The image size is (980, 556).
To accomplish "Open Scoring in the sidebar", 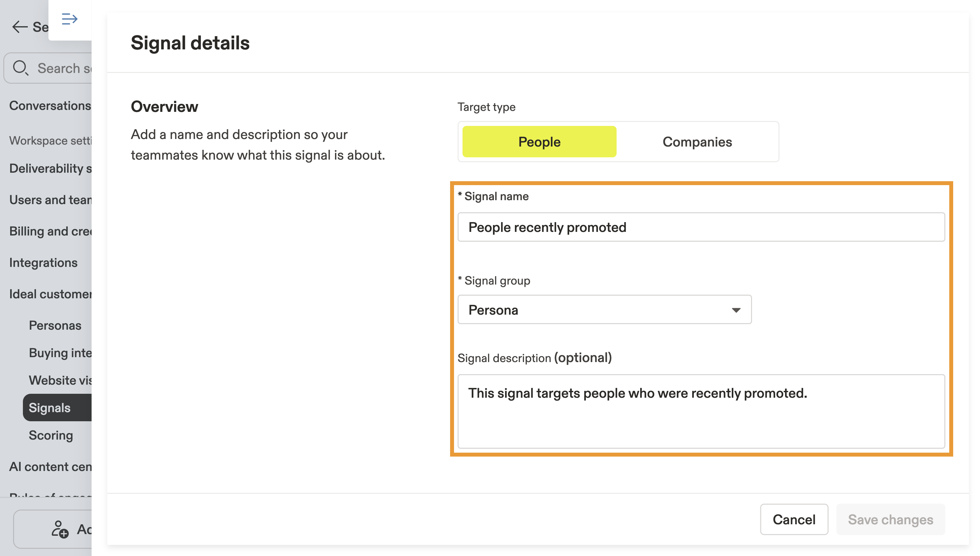I will coord(51,435).
